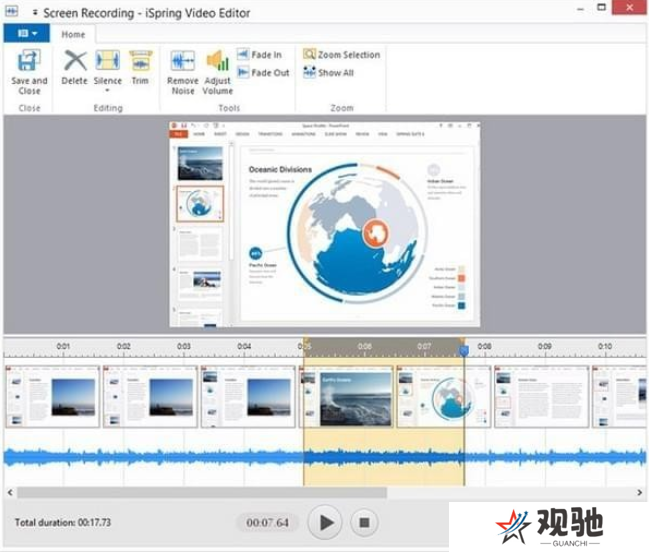Viewport: 649px width, 552px height.
Task: Delete the selected timeline fragment
Action: [x=75, y=67]
